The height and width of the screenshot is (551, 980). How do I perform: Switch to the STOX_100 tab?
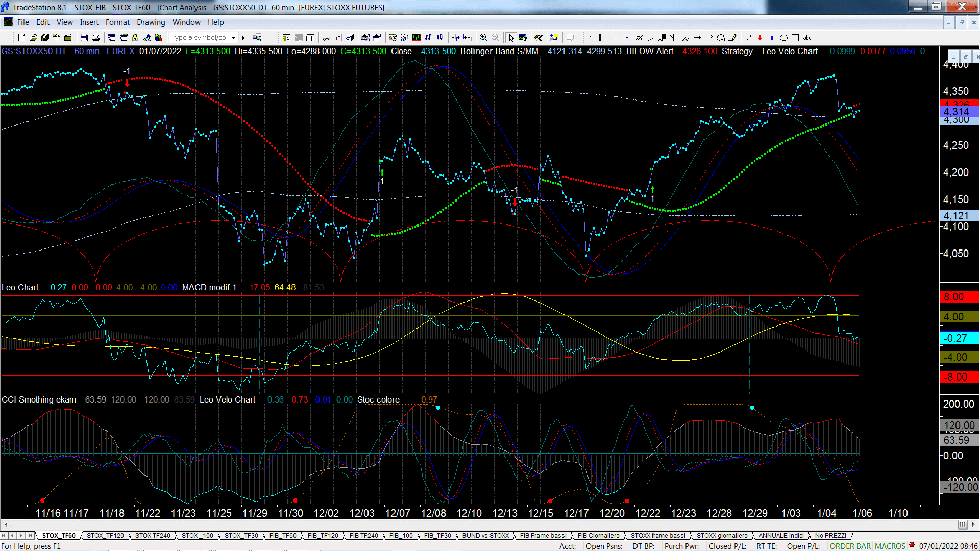(198, 535)
